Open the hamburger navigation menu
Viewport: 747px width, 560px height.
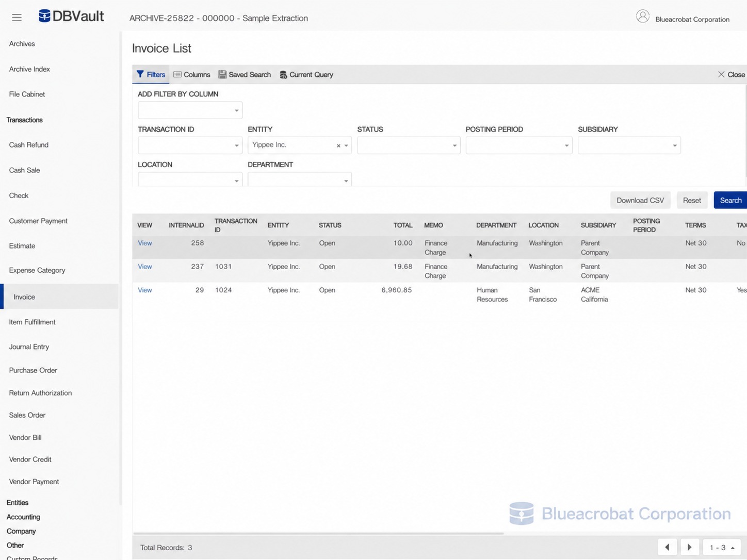coord(17,18)
